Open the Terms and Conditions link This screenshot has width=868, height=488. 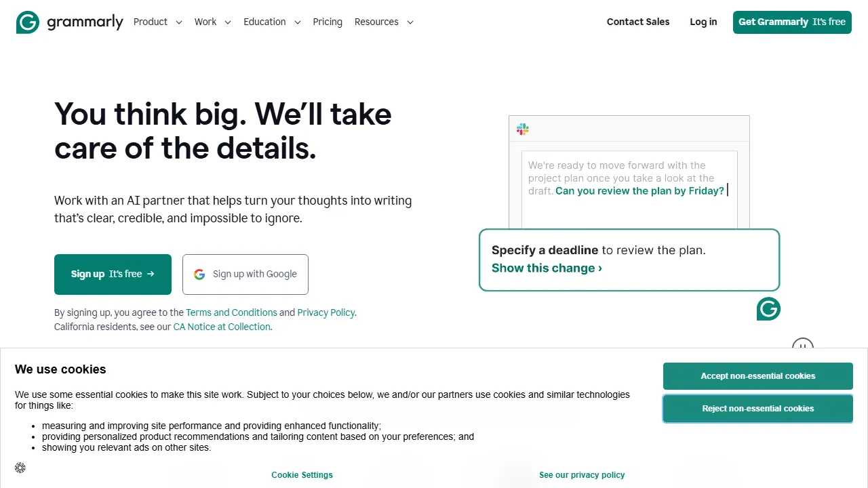coord(231,312)
